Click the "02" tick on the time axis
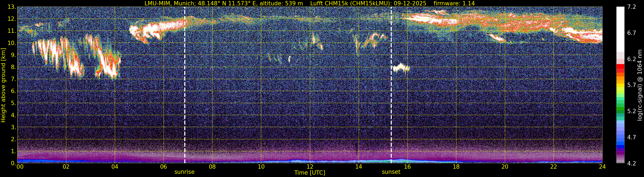Image resolution: width=644 pixels, height=177 pixels. click(x=66, y=167)
